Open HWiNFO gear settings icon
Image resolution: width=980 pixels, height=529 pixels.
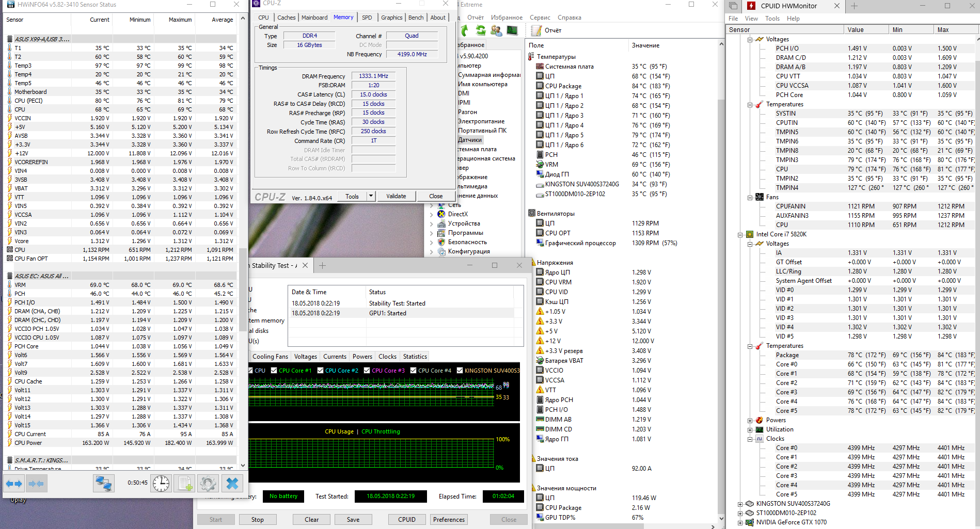(x=208, y=484)
